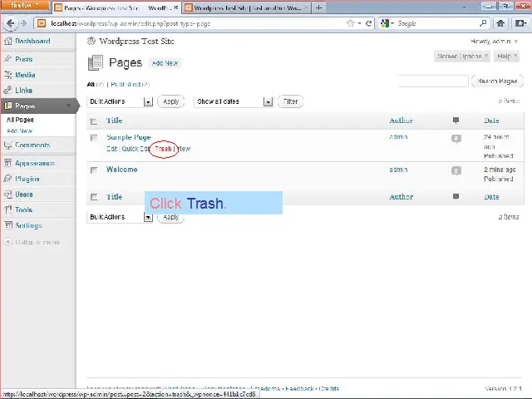The height and width of the screenshot is (399, 532).
Task: Tick the select-all checkbox in table footer
Action: coord(94,197)
